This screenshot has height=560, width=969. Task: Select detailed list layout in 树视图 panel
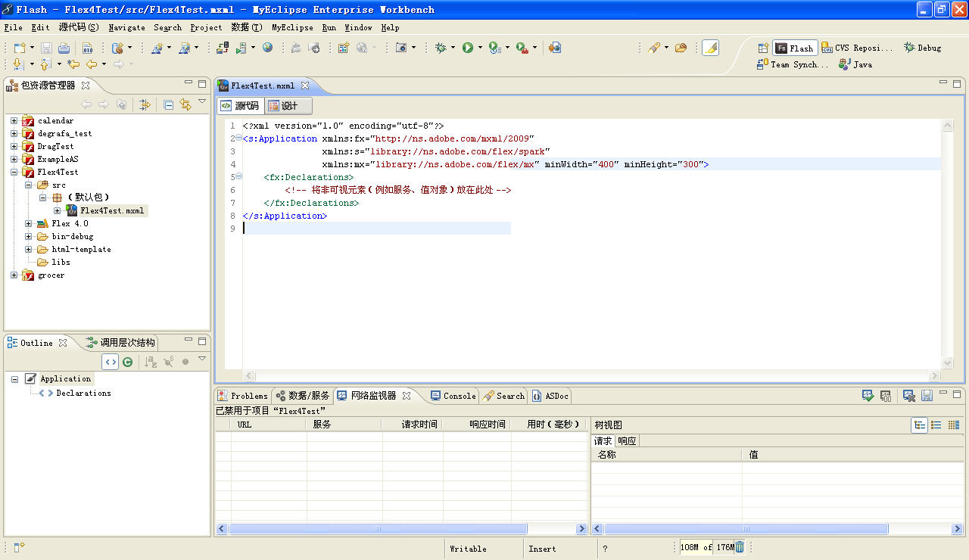coord(936,425)
